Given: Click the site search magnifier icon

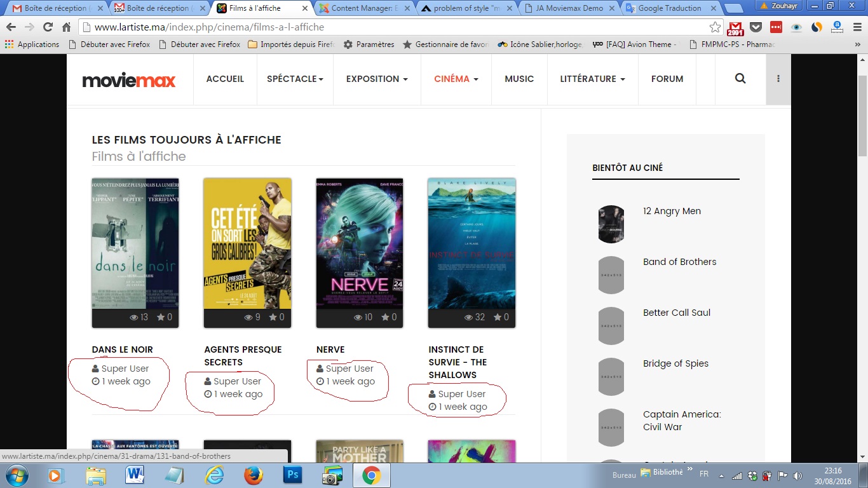Looking at the screenshot, I should 740,79.
